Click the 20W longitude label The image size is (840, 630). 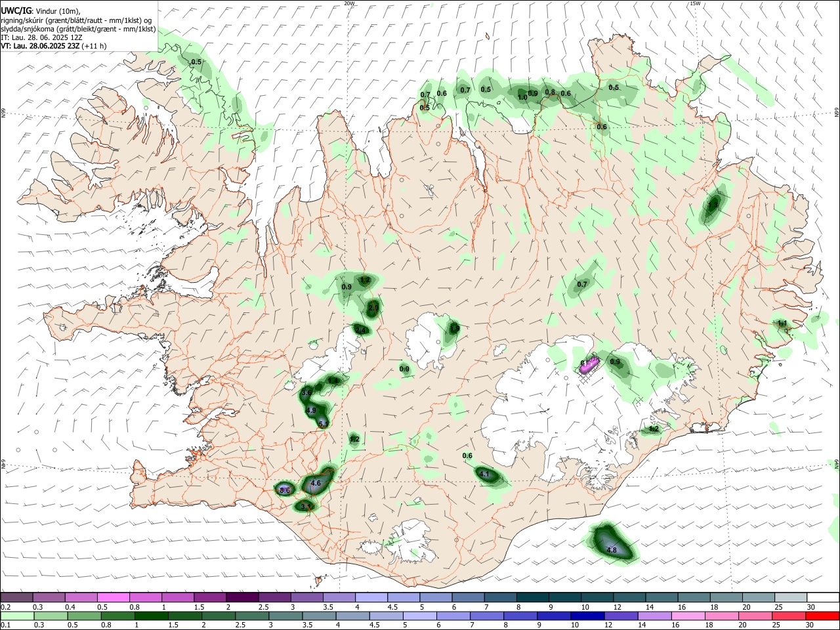pyautogui.click(x=349, y=3)
